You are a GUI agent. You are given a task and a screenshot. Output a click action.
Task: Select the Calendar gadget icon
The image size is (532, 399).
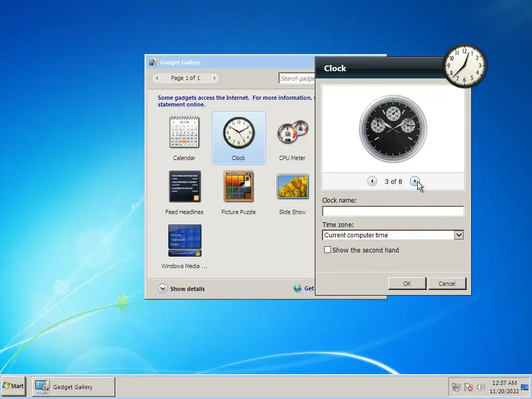pyautogui.click(x=184, y=132)
